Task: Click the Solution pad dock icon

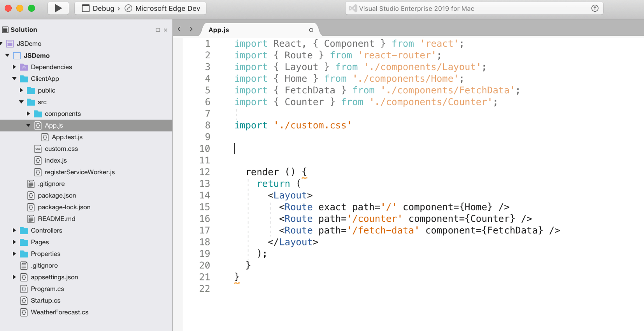Action: pos(158,30)
